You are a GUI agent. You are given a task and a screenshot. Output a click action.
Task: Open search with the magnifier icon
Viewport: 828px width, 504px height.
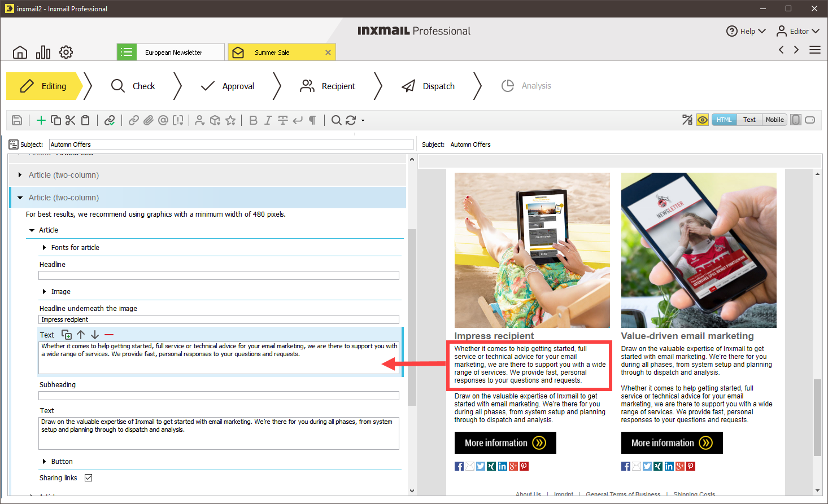336,120
